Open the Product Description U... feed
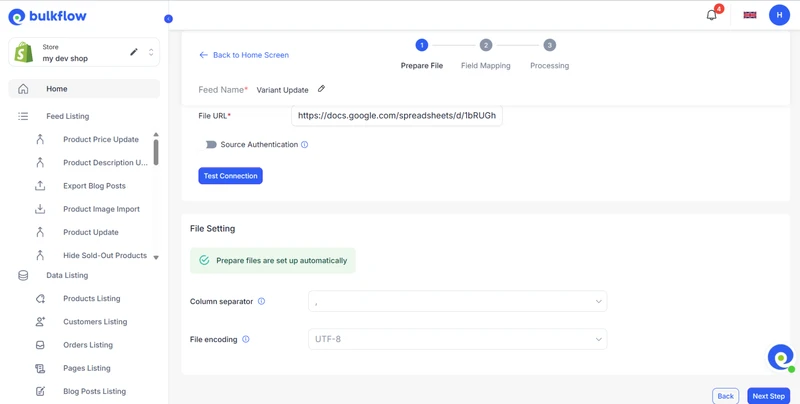Screen dimensions: 800x404 (106, 163)
